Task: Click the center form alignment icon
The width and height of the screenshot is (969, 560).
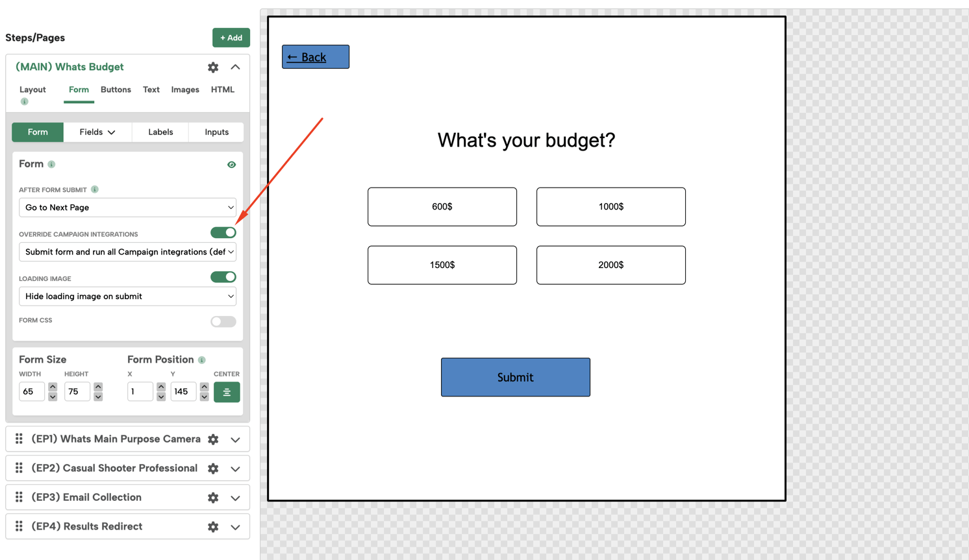Action: 227,392
